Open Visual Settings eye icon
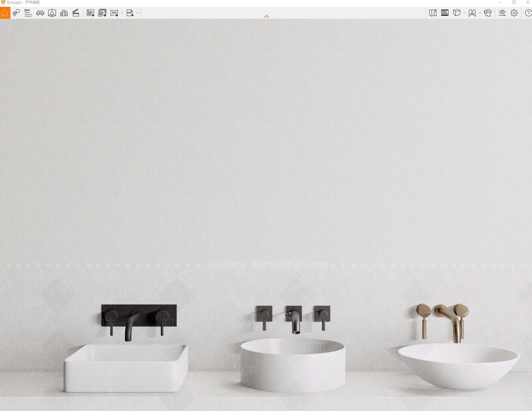 tap(502, 13)
